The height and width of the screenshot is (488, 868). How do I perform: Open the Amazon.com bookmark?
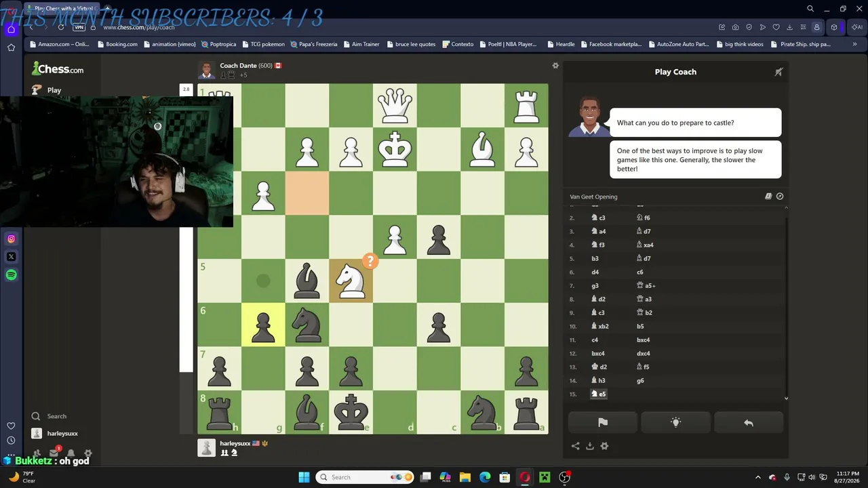60,44
